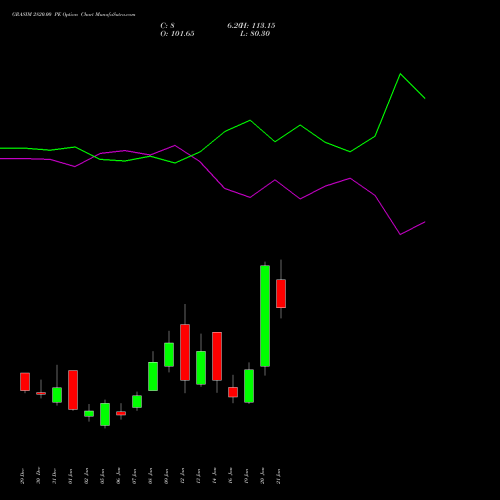The width and height of the screenshot is (500, 500).
Task: Select the red candlestick for 01 Jan
Action: click(73, 390)
